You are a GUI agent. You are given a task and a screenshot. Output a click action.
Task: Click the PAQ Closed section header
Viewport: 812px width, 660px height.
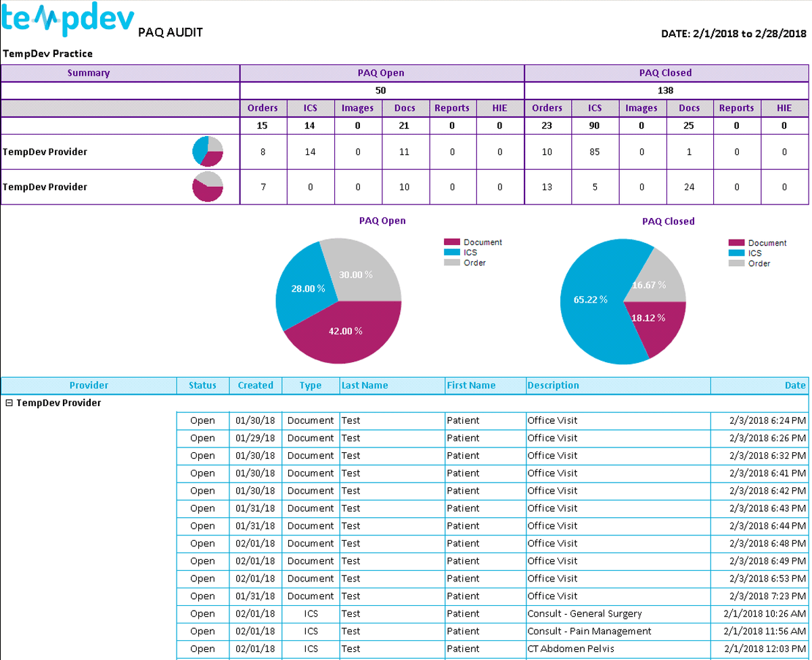click(665, 72)
